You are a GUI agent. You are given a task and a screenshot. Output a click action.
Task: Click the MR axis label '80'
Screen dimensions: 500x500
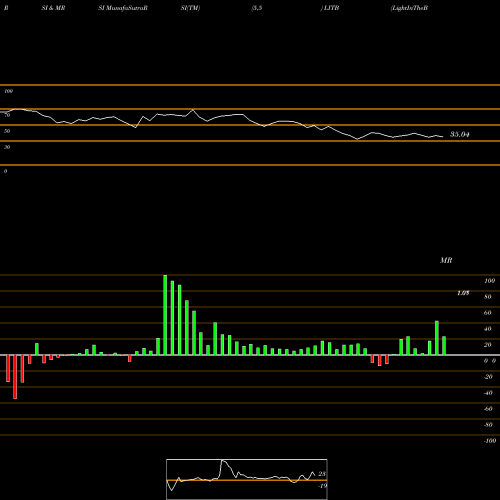tap(488, 297)
